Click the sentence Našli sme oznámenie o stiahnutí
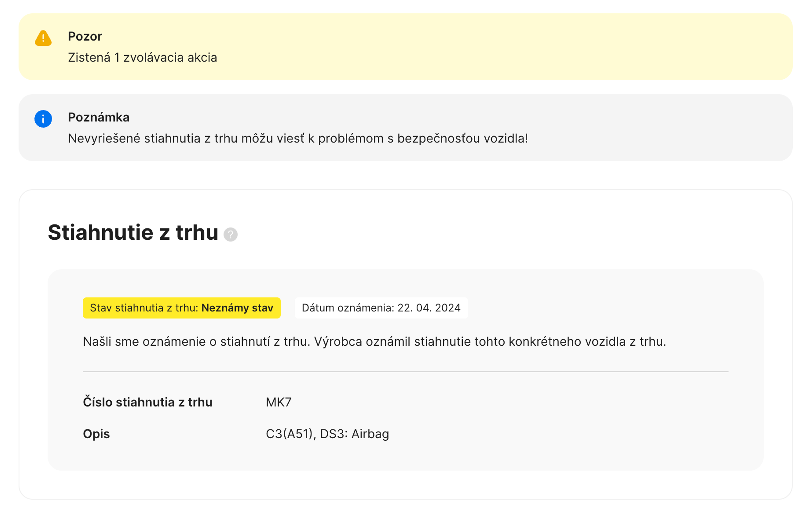 coord(374,341)
